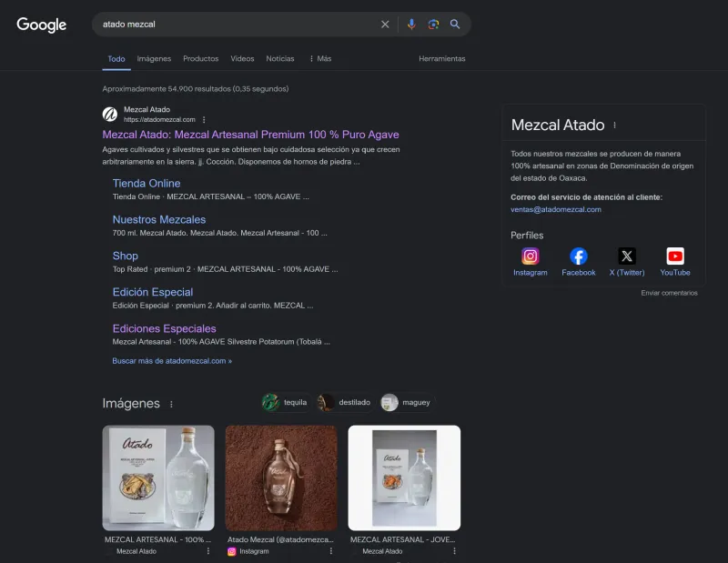Open the Instagram profile icon
Screen dimensions: 728x563
tap(531, 256)
